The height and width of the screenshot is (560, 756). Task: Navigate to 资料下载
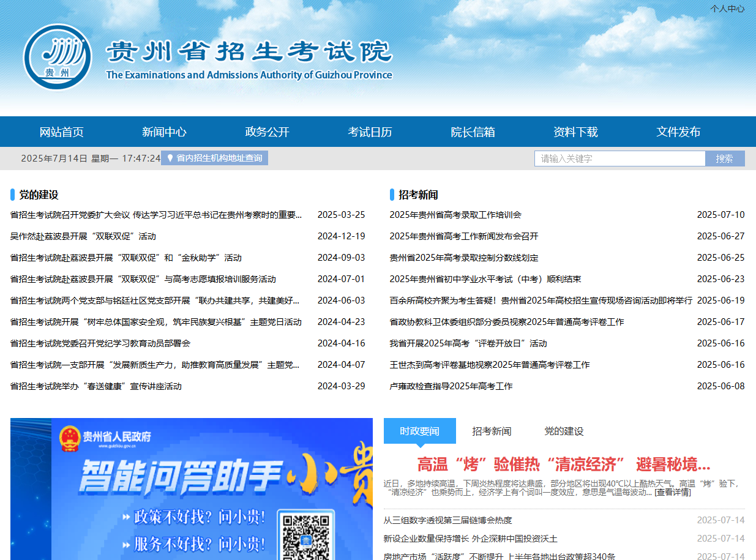coord(575,132)
